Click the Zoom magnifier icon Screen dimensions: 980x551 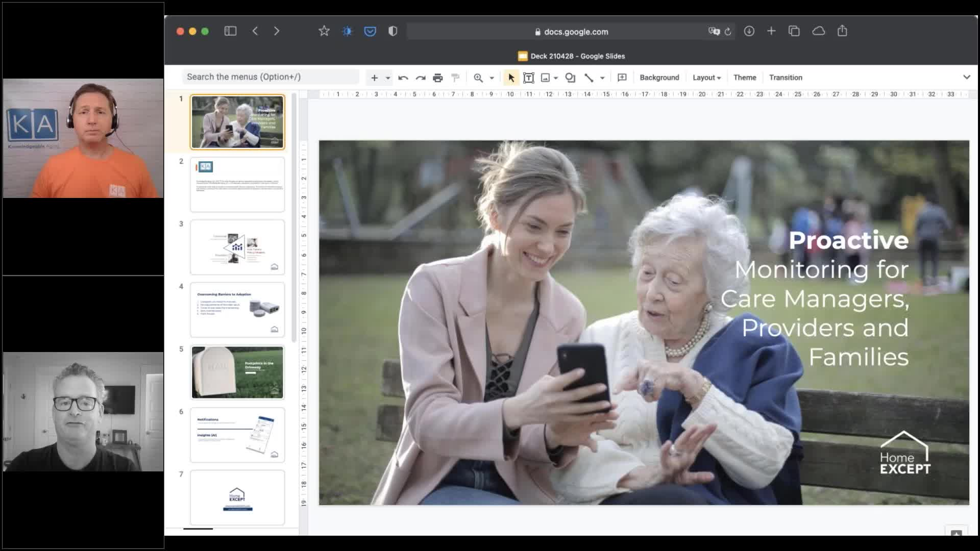(x=478, y=78)
